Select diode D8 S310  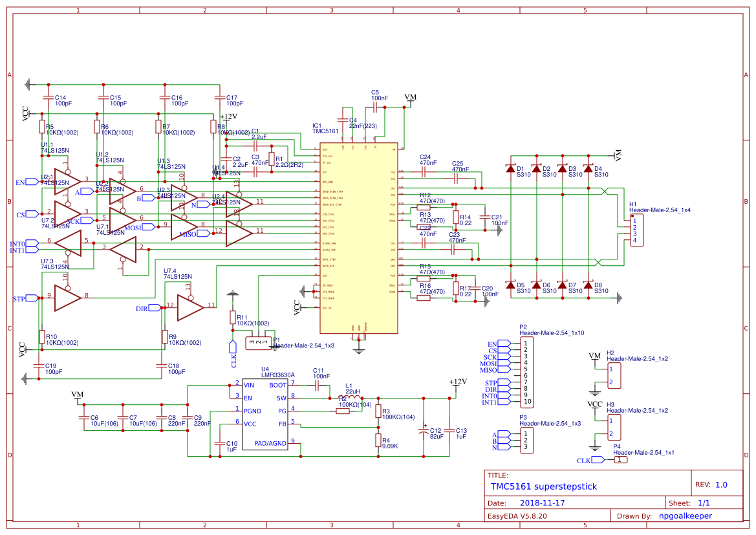587,285
